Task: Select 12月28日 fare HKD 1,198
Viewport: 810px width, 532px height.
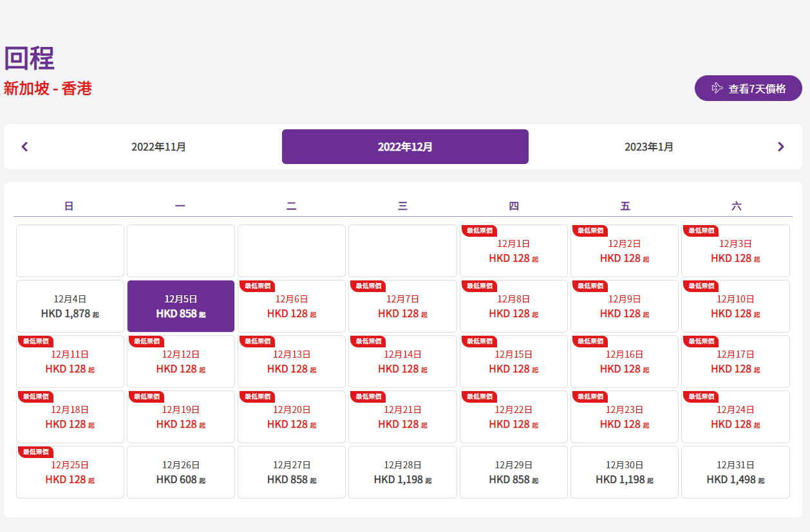Action: 402,472
